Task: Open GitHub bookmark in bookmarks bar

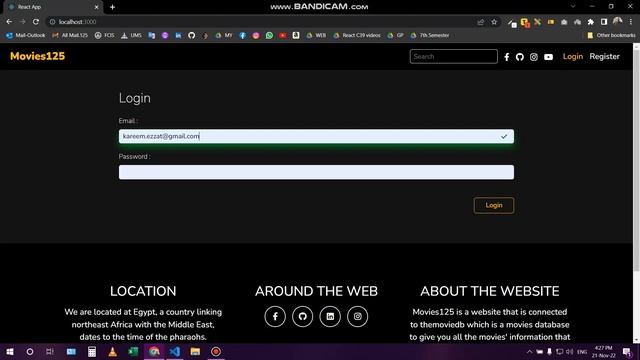Action: coord(191,36)
